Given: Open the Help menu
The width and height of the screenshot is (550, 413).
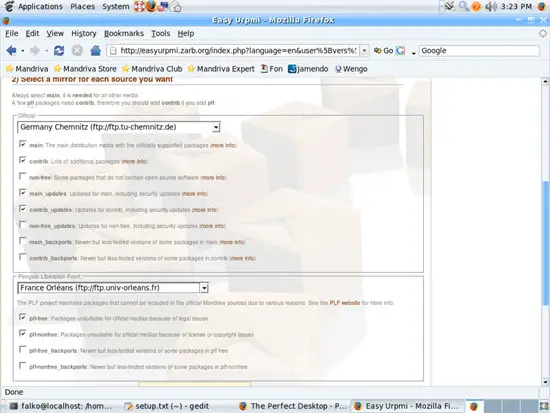Looking at the screenshot, I should click(x=186, y=33).
